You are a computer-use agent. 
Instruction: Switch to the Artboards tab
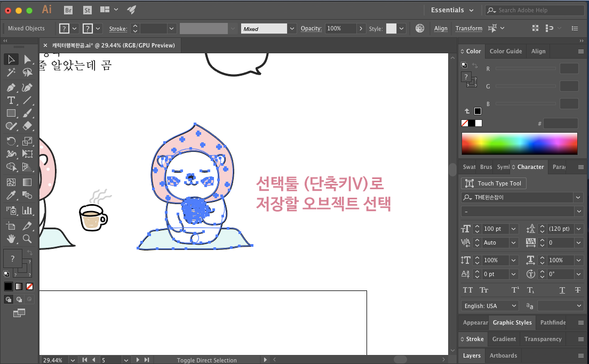(x=503, y=355)
